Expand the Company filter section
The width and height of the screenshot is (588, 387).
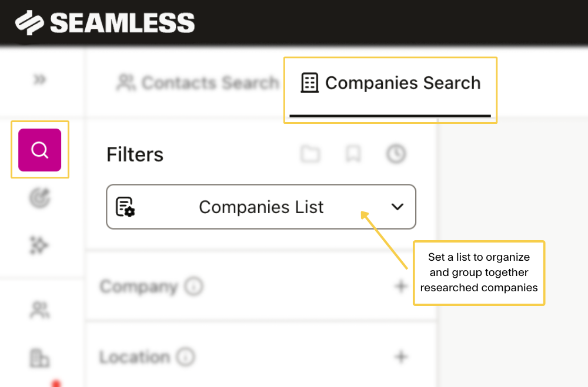click(400, 286)
